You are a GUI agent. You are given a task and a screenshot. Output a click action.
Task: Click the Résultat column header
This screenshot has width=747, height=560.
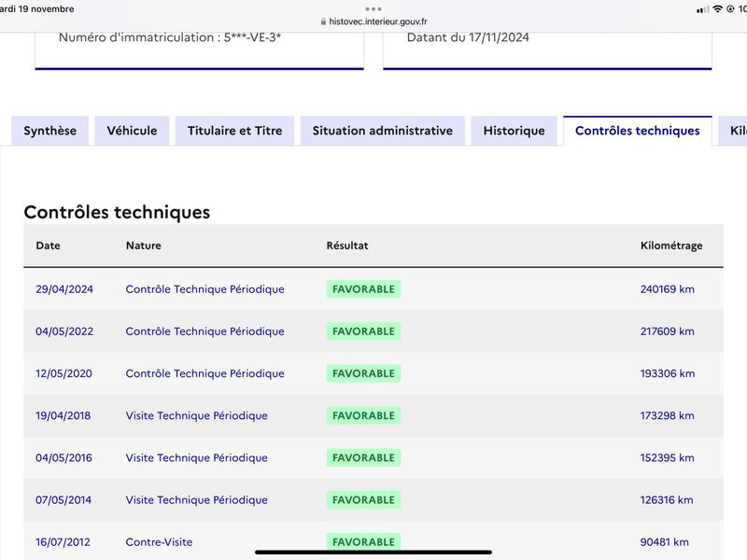click(x=347, y=245)
